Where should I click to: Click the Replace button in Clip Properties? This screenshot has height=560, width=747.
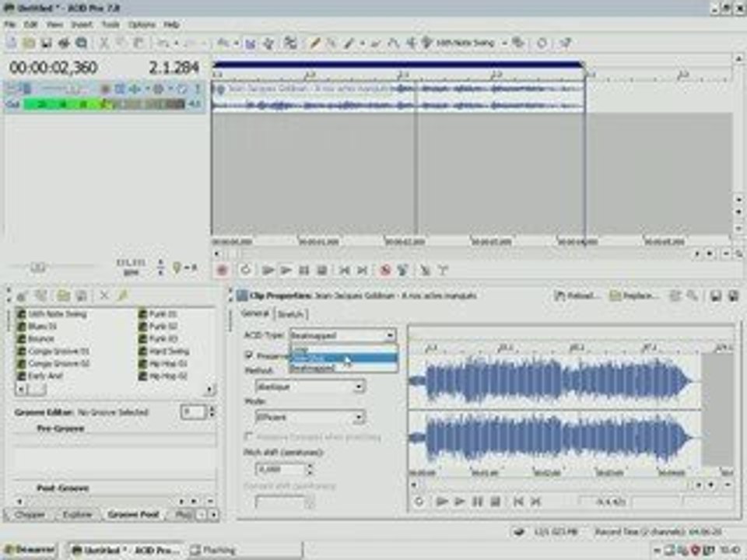point(635,296)
